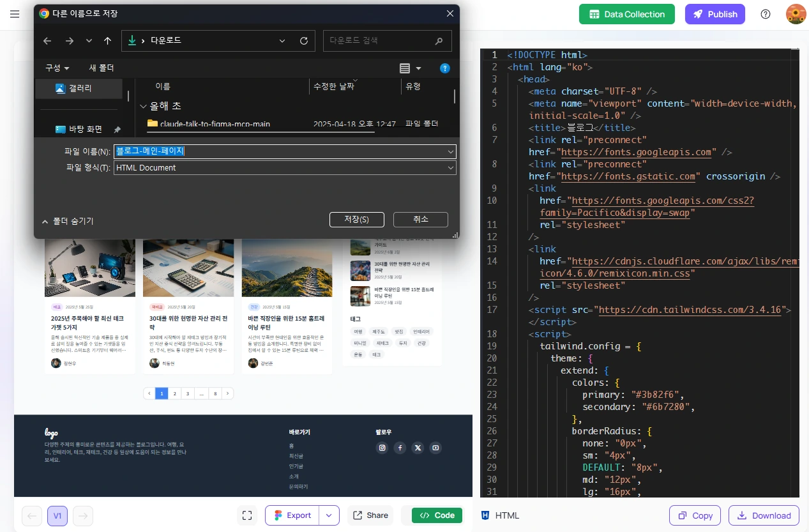Open the mountain stairs blog post thumbnail

point(287,268)
